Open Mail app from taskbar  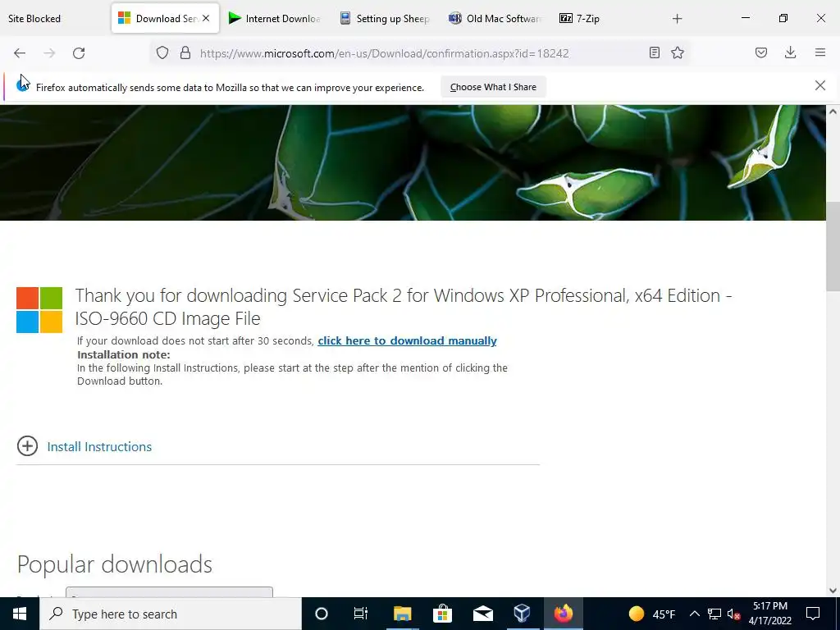482,614
